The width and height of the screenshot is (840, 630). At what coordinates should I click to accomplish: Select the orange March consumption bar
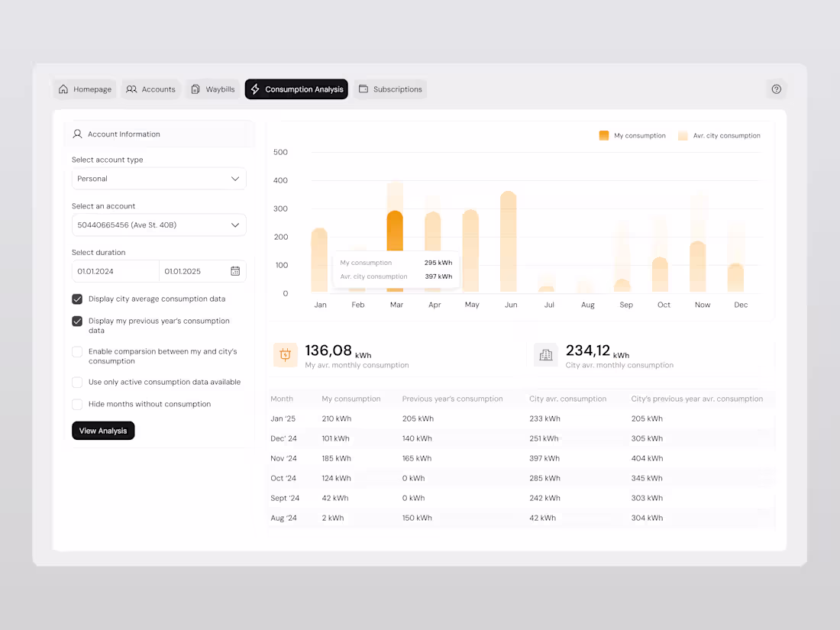396,229
